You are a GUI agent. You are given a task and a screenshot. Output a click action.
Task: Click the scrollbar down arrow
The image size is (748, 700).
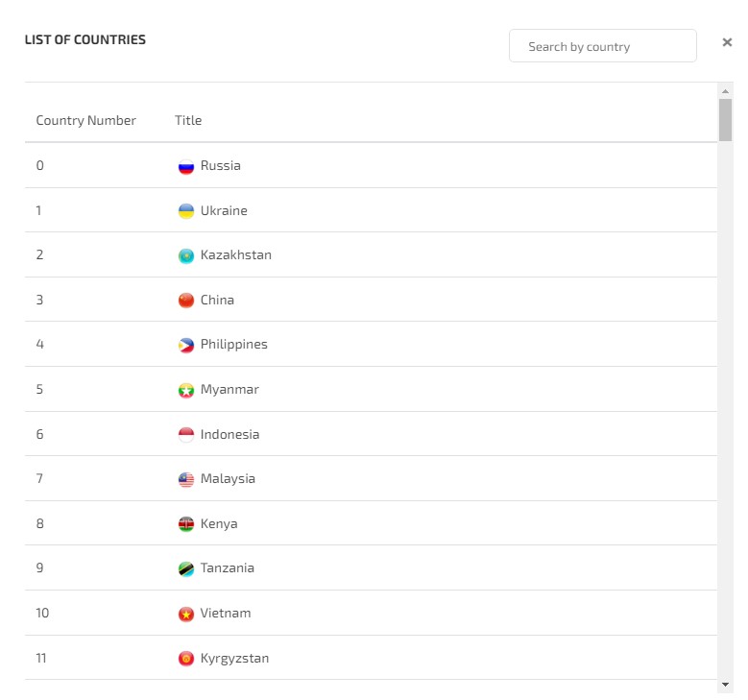(x=725, y=685)
